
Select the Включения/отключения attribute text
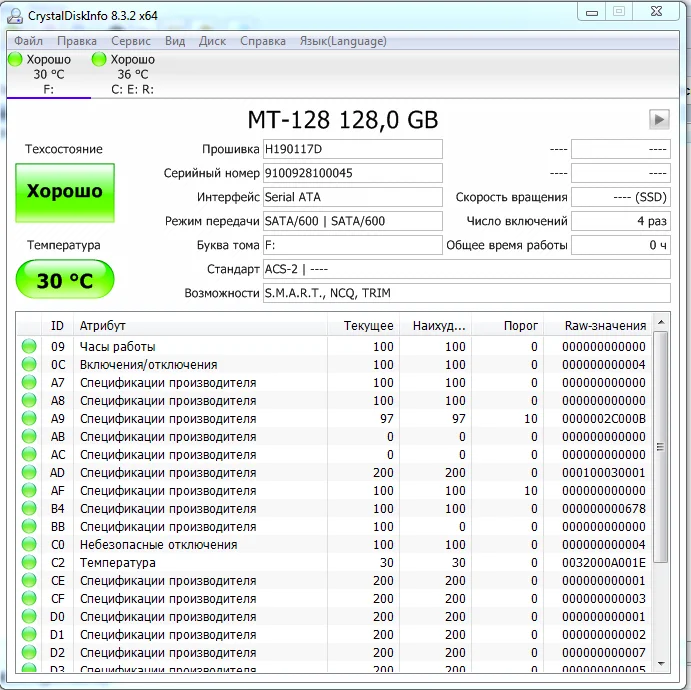[149, 365]
